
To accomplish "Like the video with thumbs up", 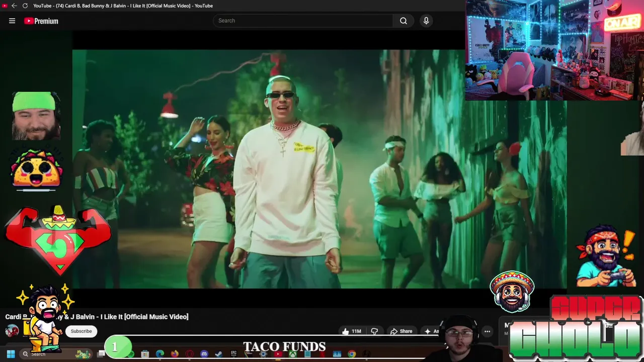I will click(352, 331).
